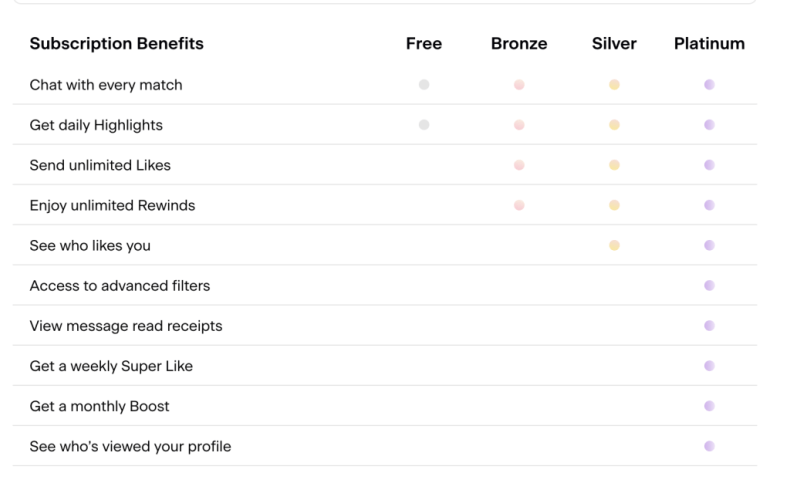Select the Silver plan header
Image resolution: width=790 pixels, height=500 pixels.
coord(614,44)
